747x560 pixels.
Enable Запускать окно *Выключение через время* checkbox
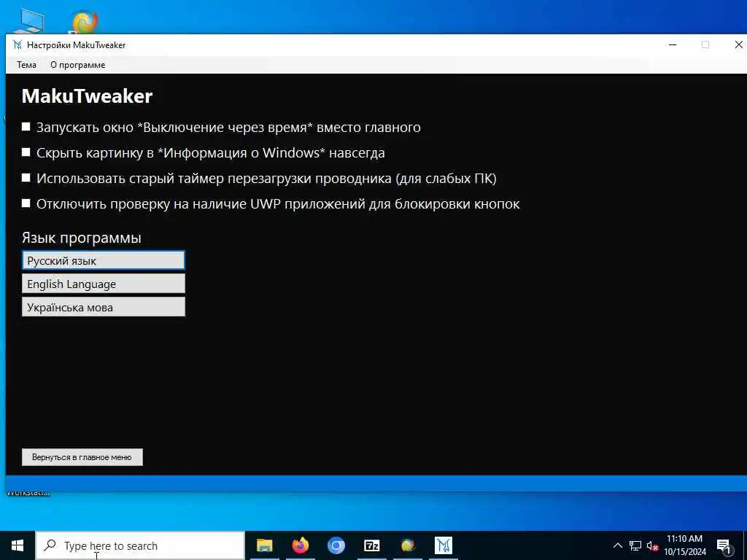click(x=26, y=127)
